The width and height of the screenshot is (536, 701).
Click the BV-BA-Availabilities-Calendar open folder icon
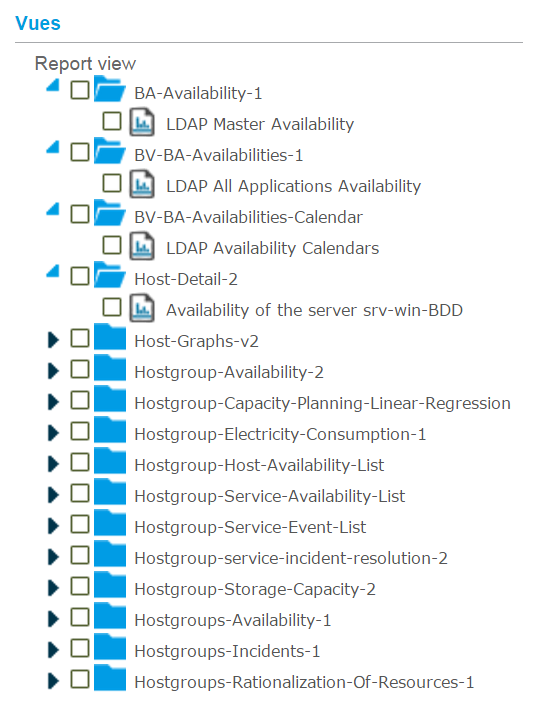(x=110, y=213)
